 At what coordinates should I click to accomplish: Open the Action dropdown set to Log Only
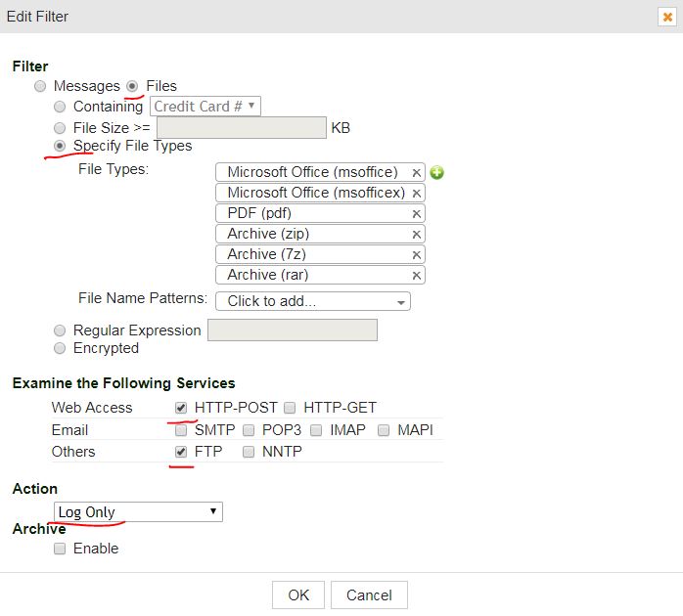coord(138,512)
